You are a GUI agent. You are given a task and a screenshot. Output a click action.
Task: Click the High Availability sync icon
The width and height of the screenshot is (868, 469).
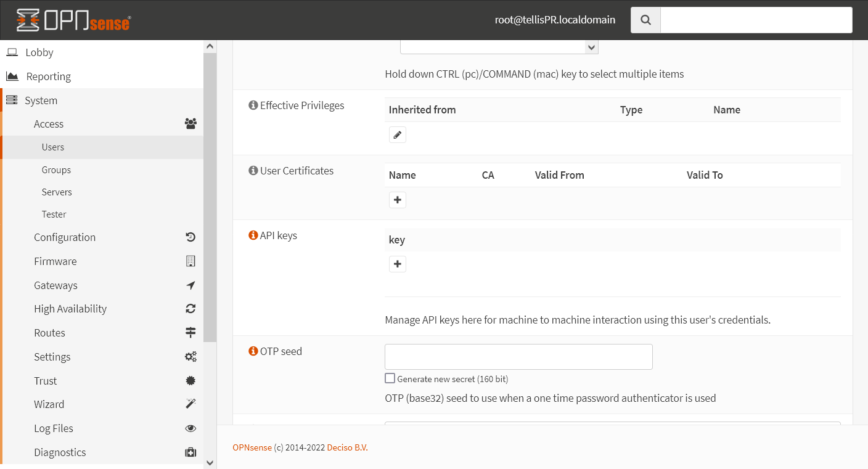pos(190,308)
